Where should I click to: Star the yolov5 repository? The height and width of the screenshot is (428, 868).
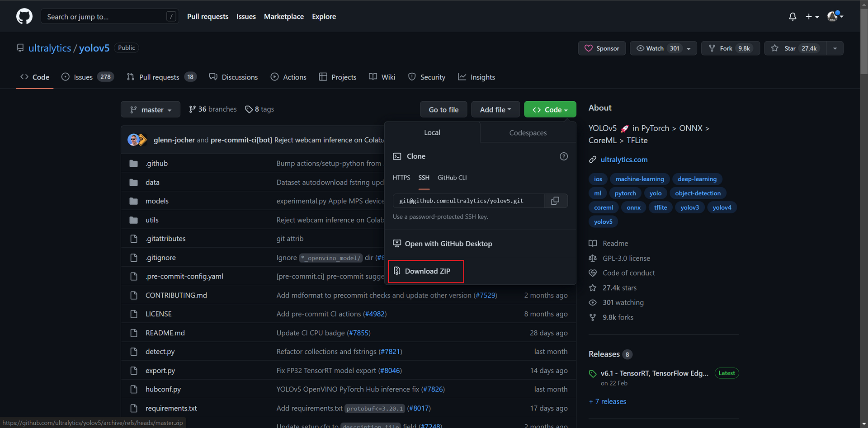click(795, 48)
